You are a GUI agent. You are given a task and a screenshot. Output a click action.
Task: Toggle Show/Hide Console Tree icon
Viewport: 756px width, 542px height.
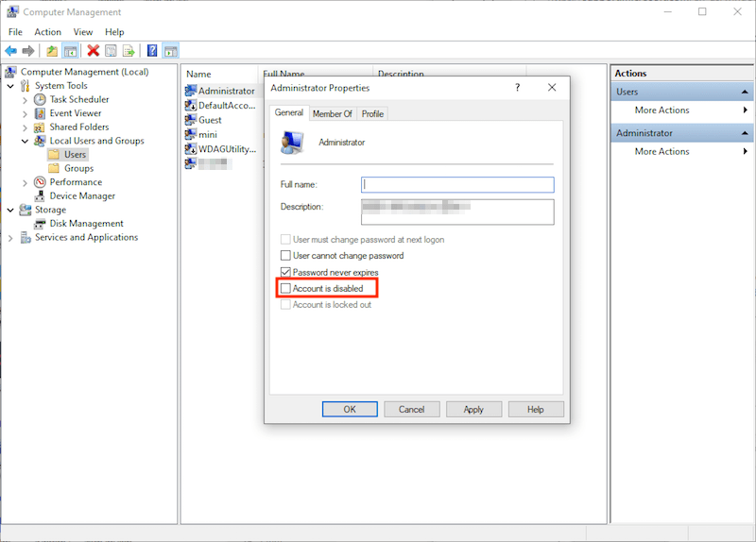70,51
